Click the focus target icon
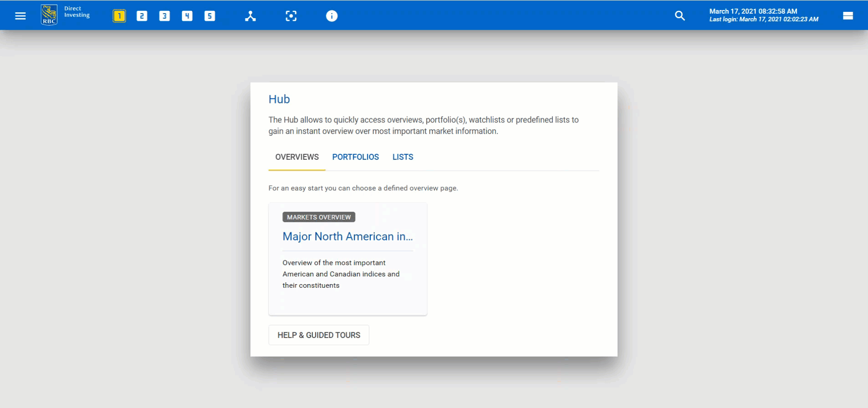Screen dimensions: 868x408 point(291,16)
